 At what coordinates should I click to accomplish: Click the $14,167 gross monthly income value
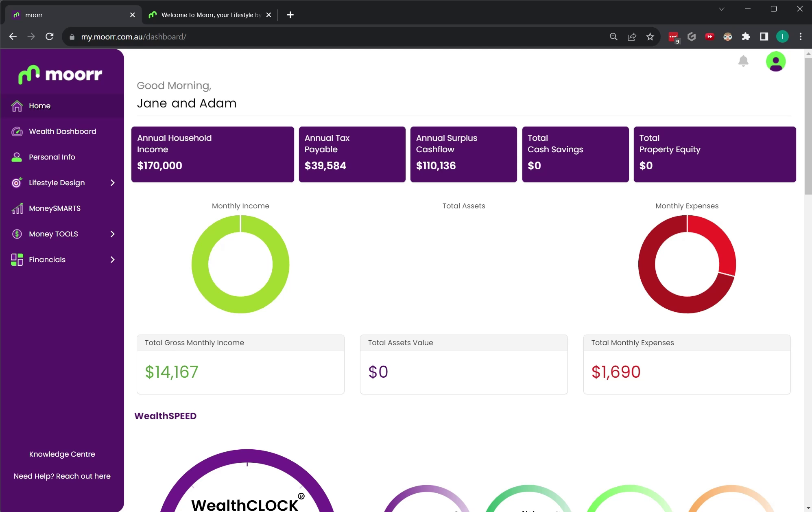coord(172,372)
